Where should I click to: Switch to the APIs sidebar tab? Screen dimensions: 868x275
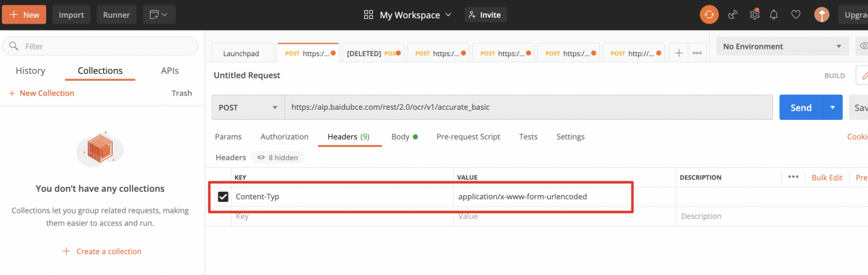point(170,70)
